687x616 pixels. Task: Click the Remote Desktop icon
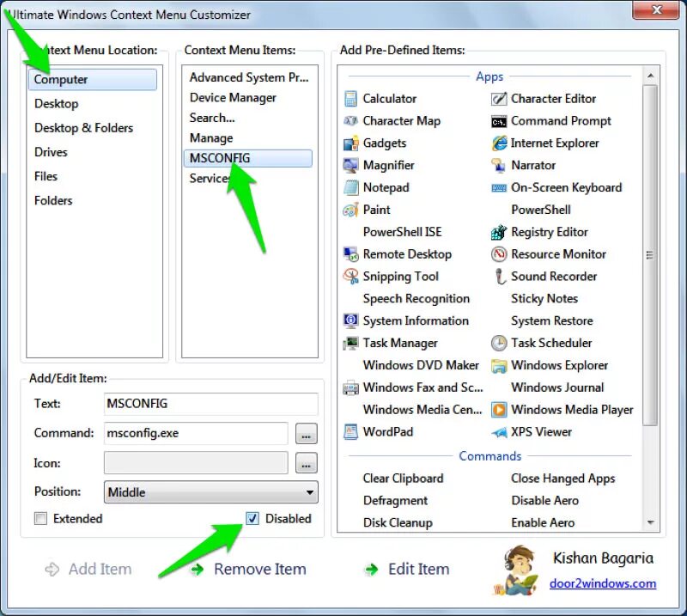(351, 254)
